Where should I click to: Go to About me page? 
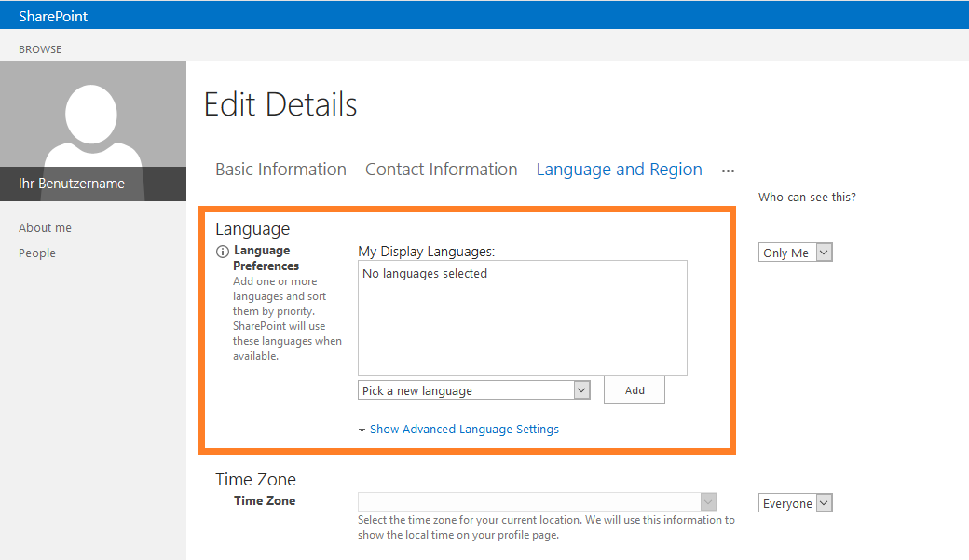[x=45, y=228]
